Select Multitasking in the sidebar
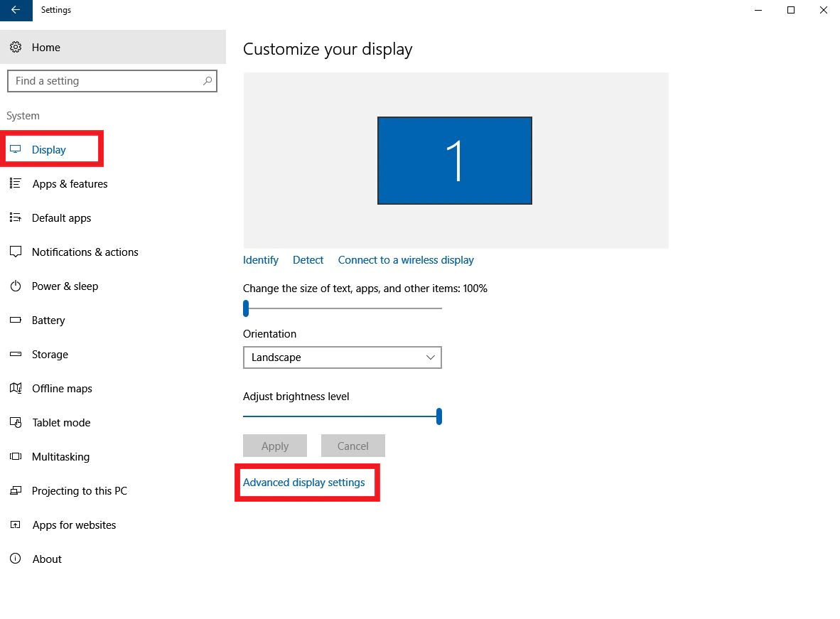Screen dimensions: 840x619 [60, 457]
